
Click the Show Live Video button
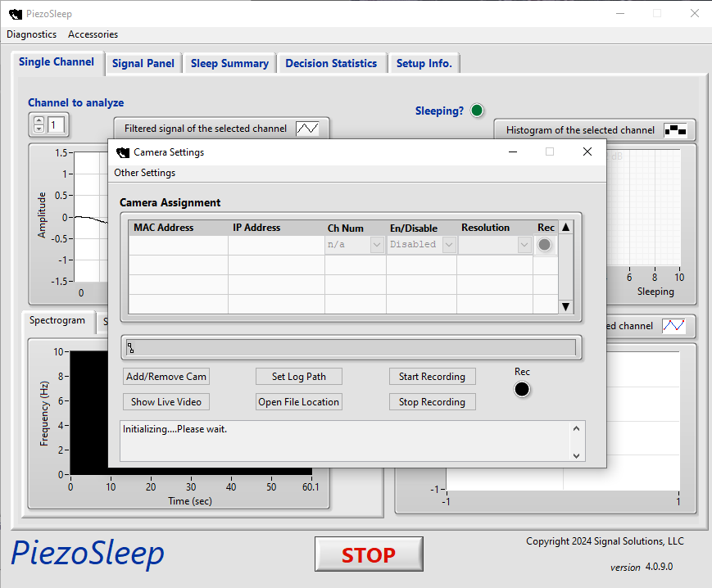coord(166,402)
